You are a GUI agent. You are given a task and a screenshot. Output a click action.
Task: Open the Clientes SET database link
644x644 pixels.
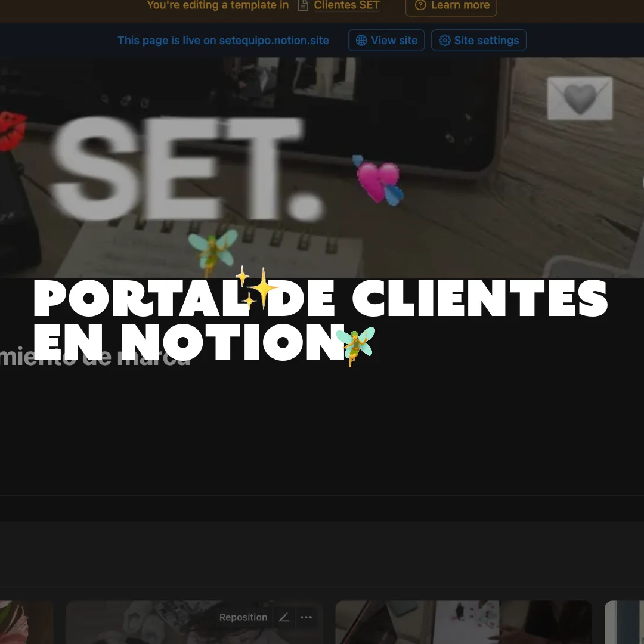pyautogui.click(x=346, y=5)
